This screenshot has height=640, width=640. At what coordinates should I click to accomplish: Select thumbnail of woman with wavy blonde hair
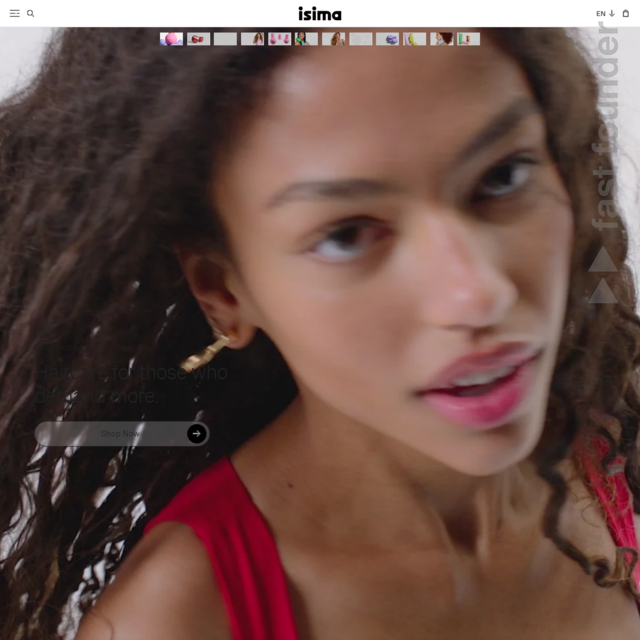tap(333, 39)
